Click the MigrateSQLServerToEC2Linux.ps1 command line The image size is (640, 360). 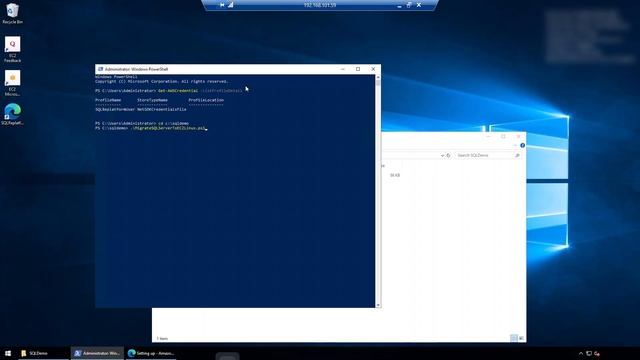151,128
